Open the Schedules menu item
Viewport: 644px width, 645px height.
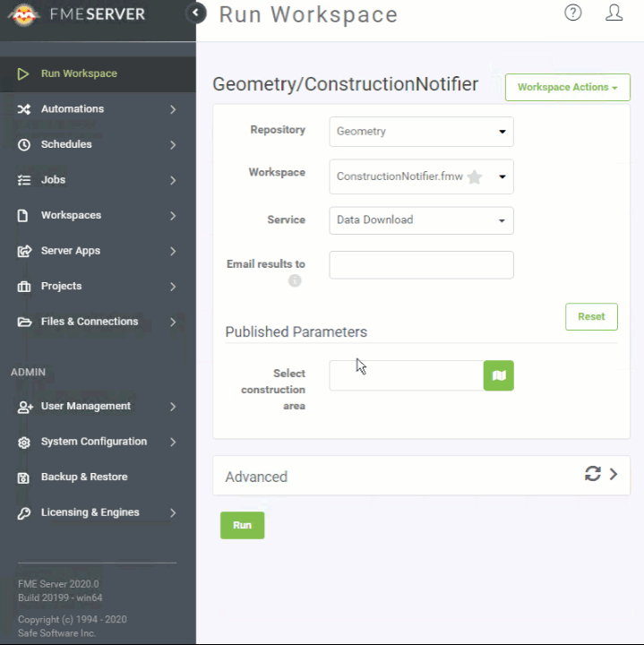(98, 144)
